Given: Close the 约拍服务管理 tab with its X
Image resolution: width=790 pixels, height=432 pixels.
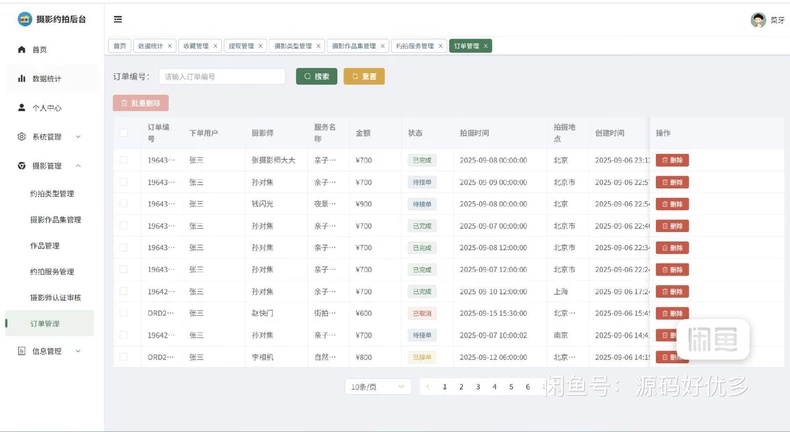Looking at the screenshot, I should [440, 46].
